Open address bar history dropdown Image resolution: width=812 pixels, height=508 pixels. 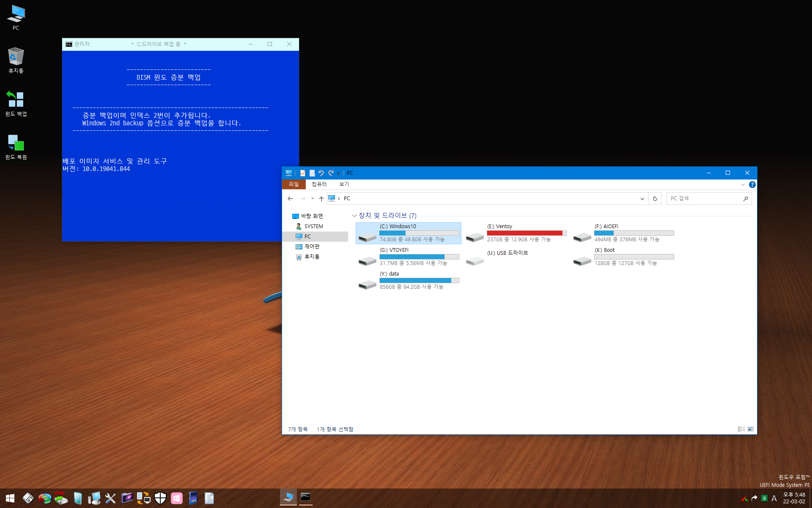(642, 199)
